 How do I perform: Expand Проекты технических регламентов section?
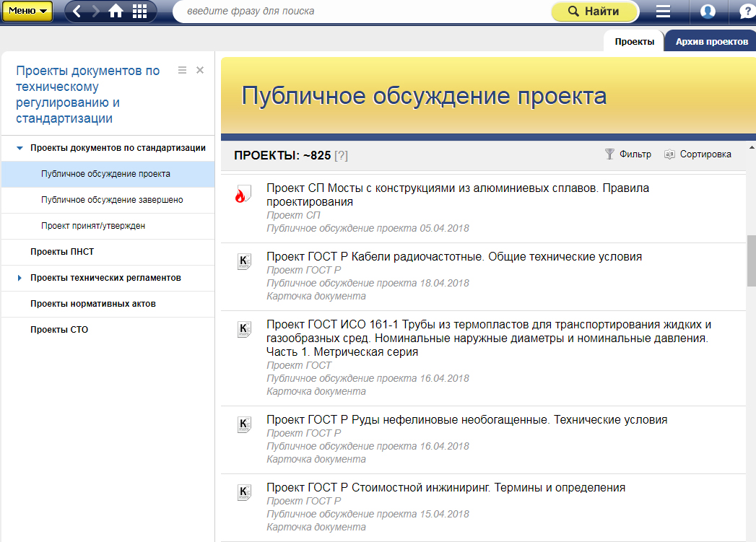19,278
